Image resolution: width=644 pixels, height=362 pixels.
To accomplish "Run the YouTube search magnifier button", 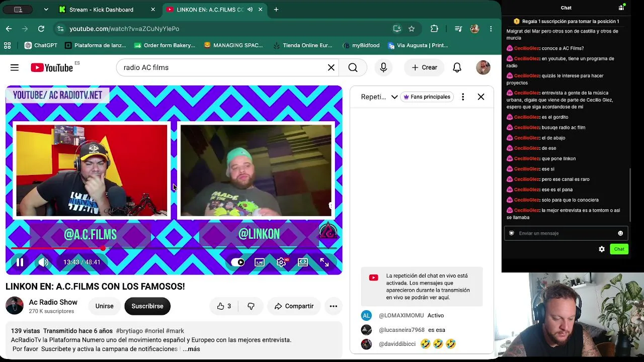I will 353,67.
